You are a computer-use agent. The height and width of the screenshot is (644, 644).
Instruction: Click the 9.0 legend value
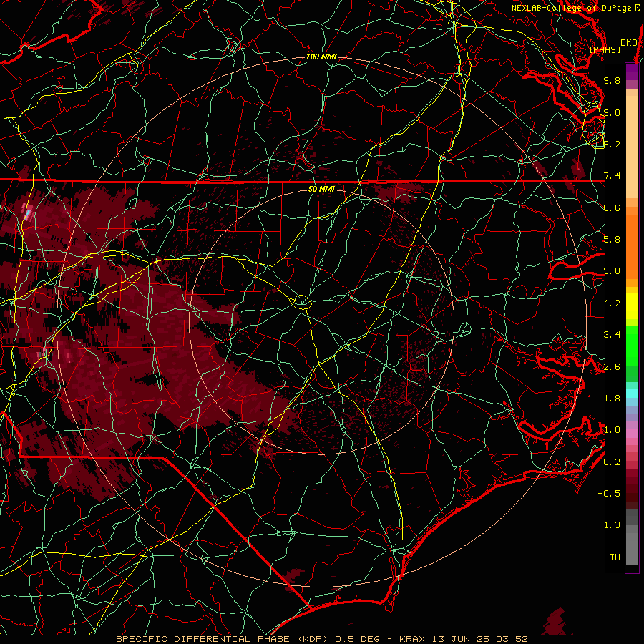(x=612, y=112)
